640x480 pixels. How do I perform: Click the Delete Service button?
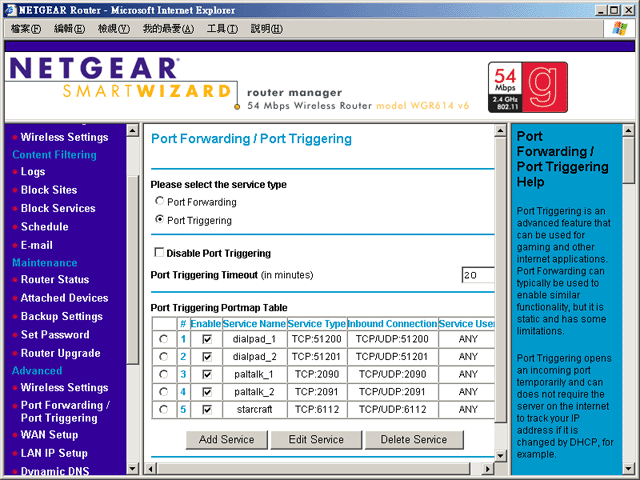tap(414, 440)
